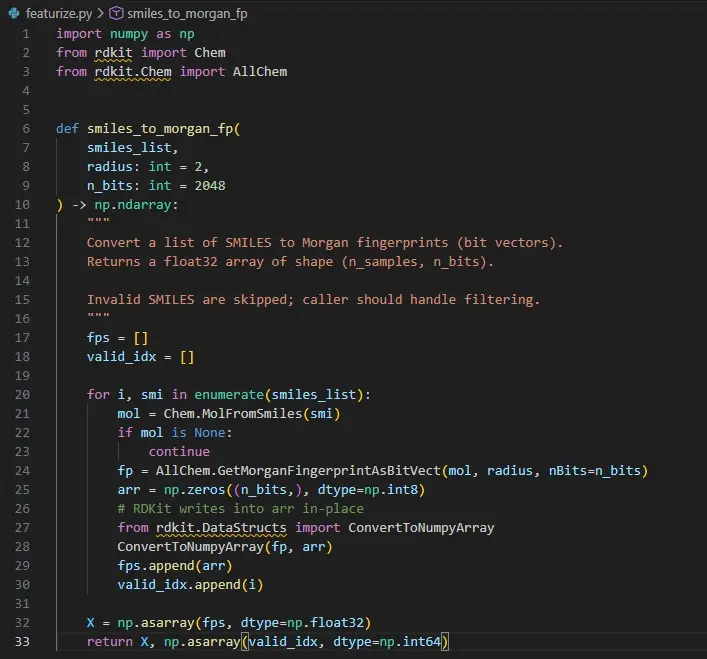Click 'AllChem' in the line 3 import
This screenshot has width=707, height=659.
point(260,72)
